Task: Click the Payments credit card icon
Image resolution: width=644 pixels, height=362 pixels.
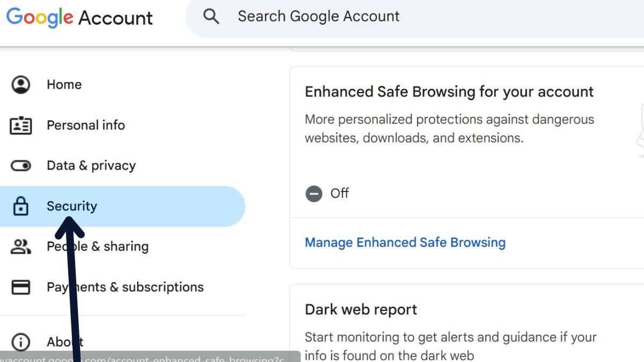Action: coord(21,287)
